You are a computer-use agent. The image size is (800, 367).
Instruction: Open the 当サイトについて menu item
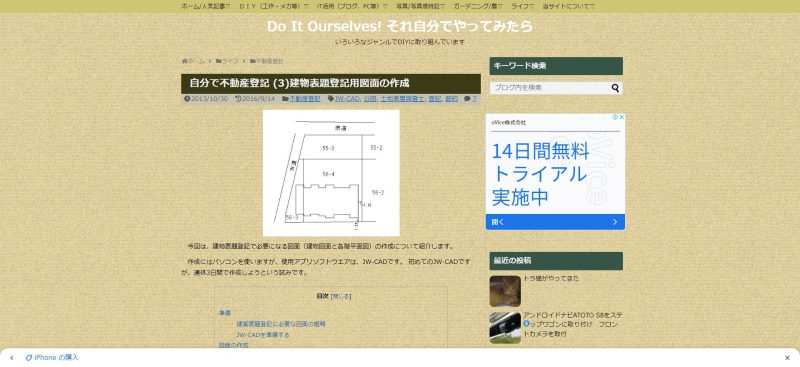568,6
